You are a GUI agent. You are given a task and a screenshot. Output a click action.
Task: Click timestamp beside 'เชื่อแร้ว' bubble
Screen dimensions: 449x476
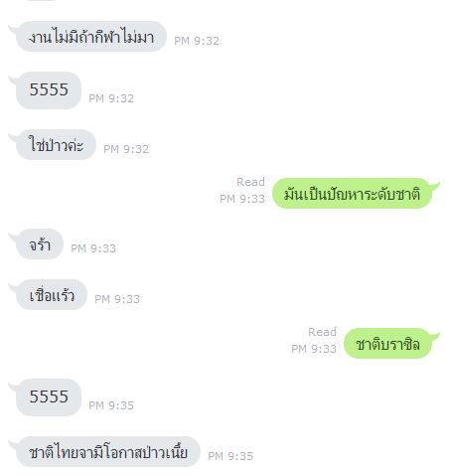(117, 299)
